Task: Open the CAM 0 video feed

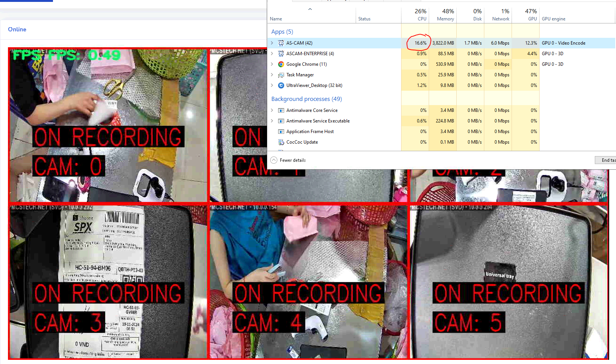Action: tap(108, 125)
